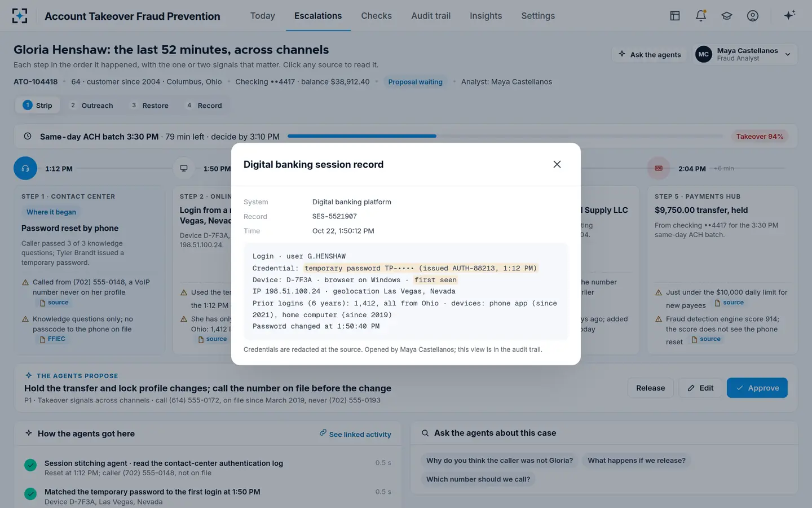
Task: Select the 2:04 PM payments hub icon
Action: tap(659, 168)
